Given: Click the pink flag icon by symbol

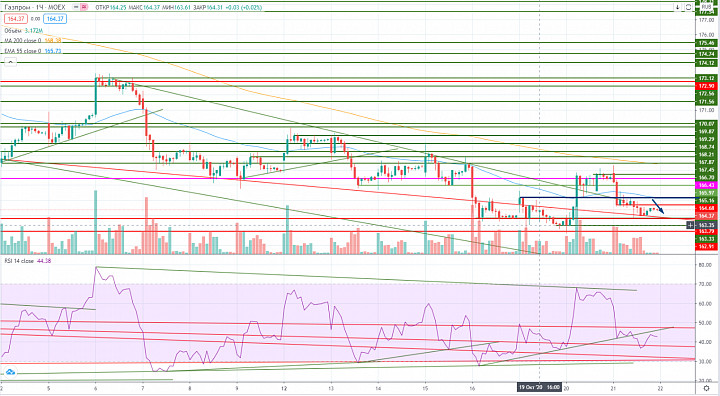Looking at the screenshot, I should (x=84, y=7).
